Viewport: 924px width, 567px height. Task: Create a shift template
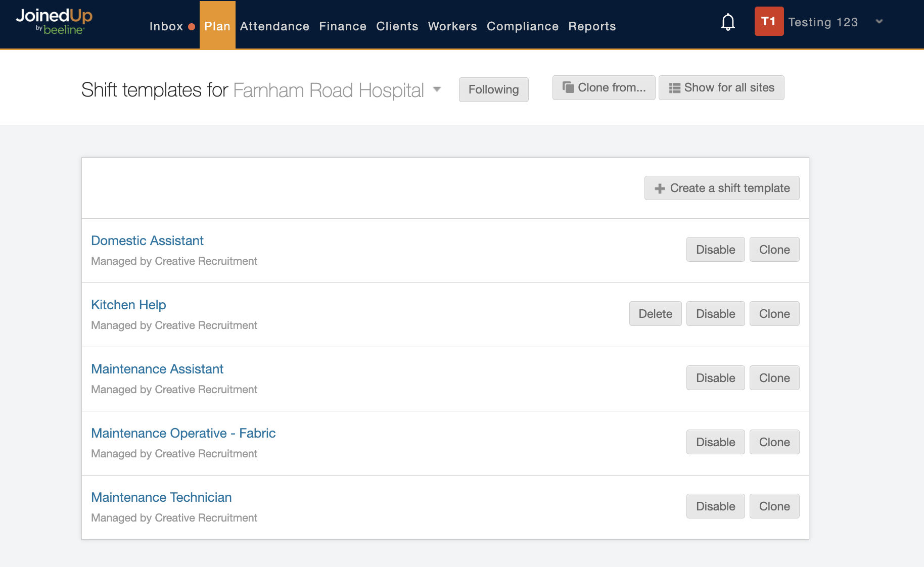point(721,188)
